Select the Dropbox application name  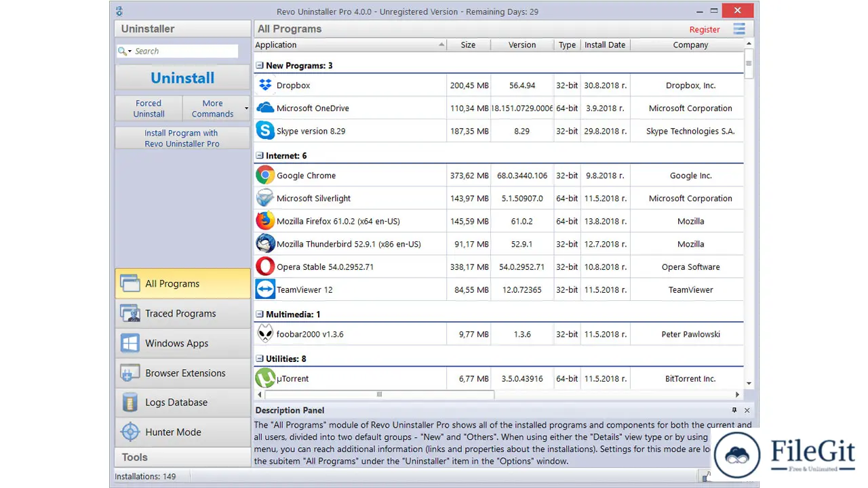coord(293,85)
